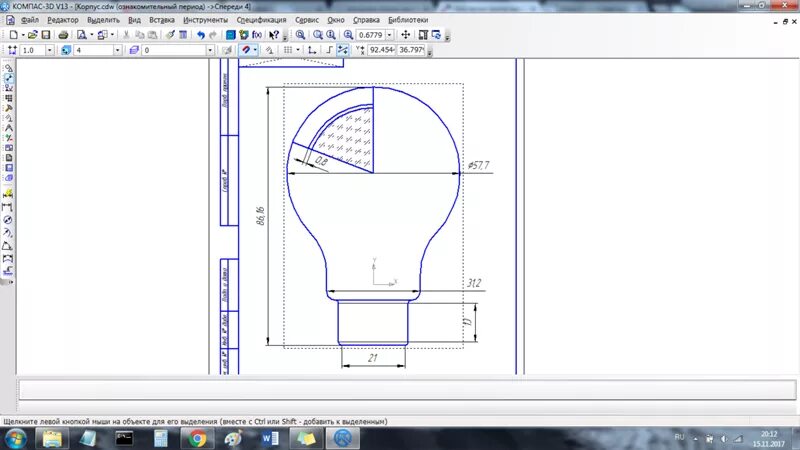Image resolution: width=800 pixels, height=450 pixels.
Task: Select the Diametral dimension tool
Action: tap(8, 220)
